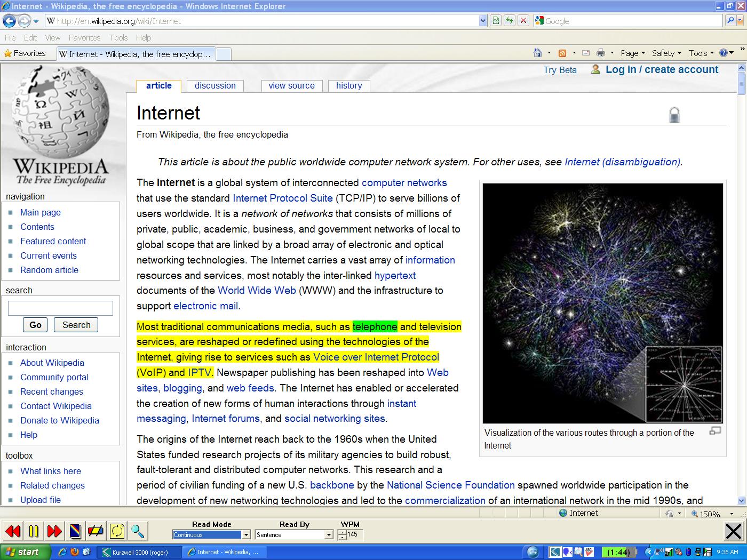Click the browser Back arrow button

[9, 21]
